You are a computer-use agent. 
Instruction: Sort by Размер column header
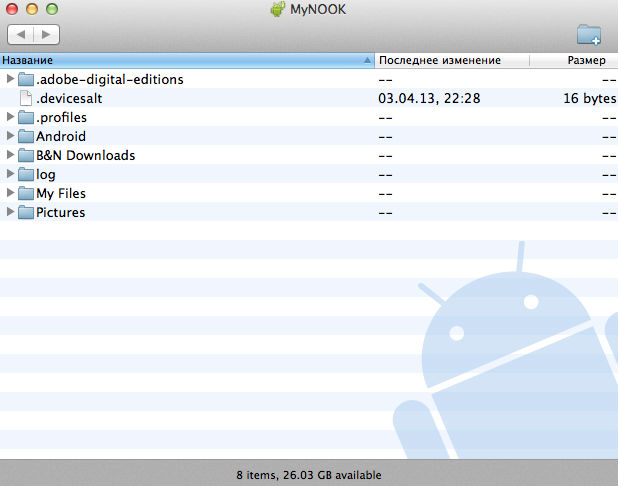[586, 60]
